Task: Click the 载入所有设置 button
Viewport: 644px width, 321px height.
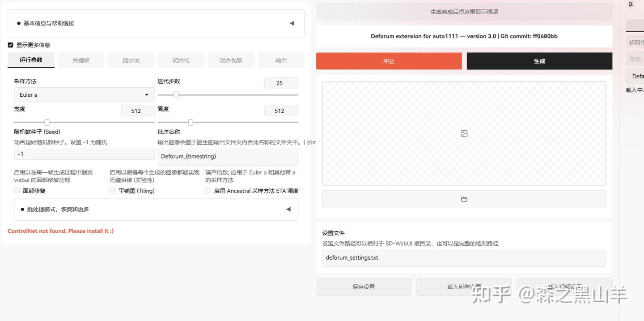Action: coord(464,287)
